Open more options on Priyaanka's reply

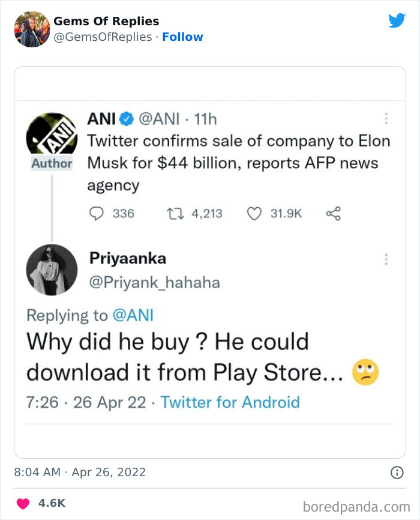(386, 258)
